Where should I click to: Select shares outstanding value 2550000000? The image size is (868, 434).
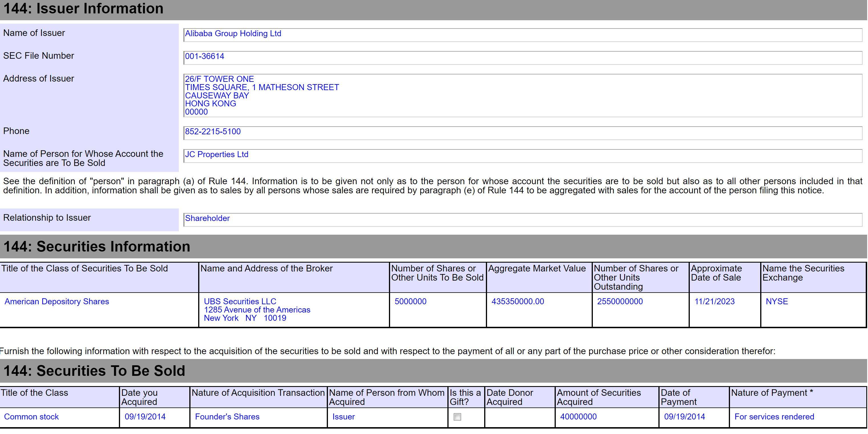click(x=620, y=302)
